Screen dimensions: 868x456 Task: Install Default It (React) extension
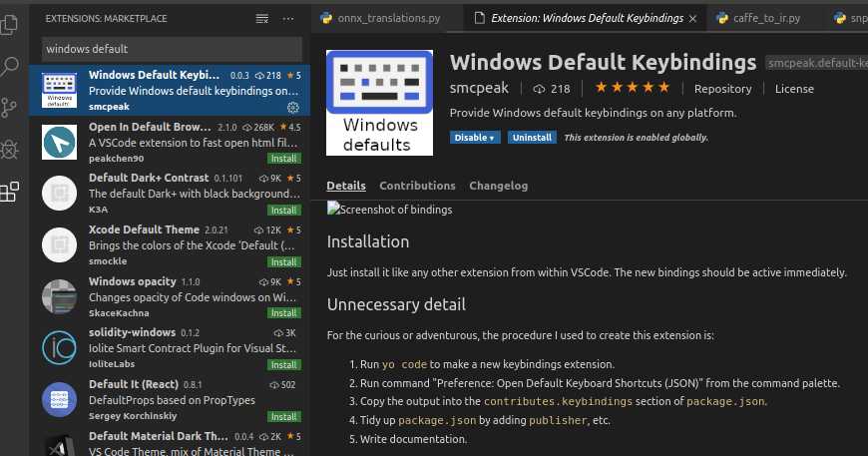pos(284,417)
